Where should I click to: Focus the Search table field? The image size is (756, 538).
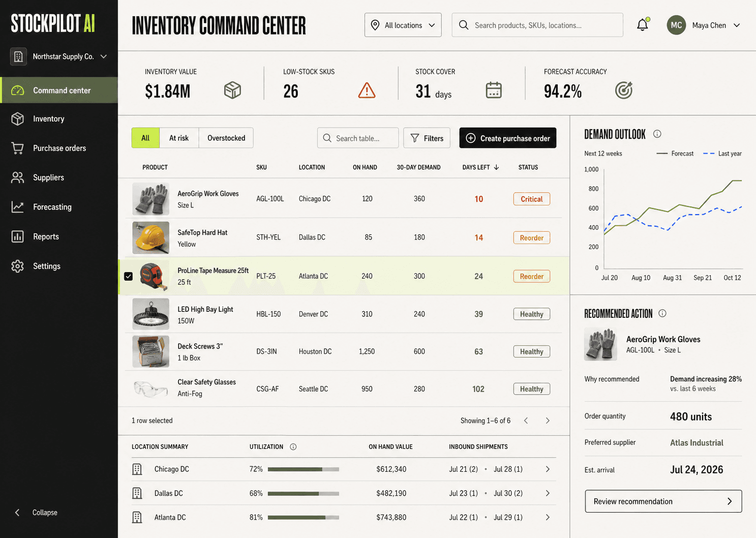point(358,138)
